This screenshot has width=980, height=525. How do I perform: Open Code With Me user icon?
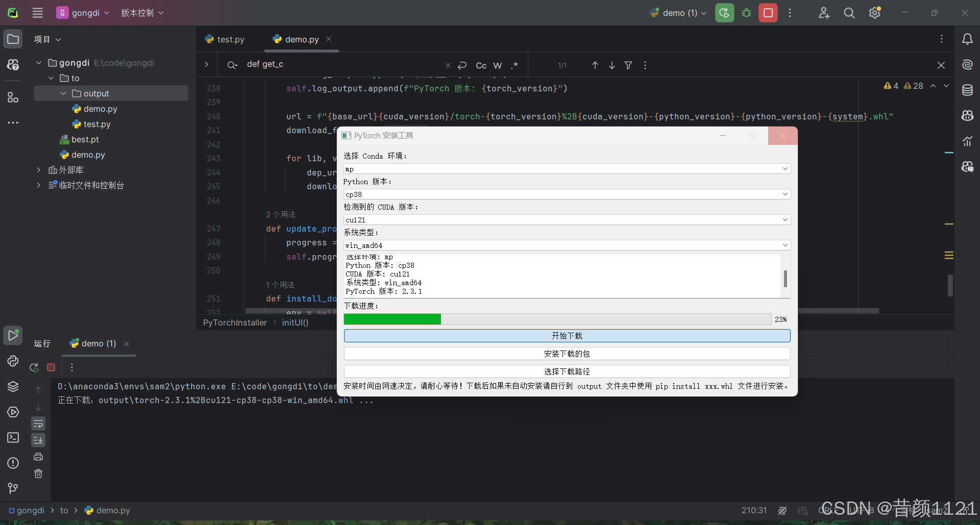[824, 13]
